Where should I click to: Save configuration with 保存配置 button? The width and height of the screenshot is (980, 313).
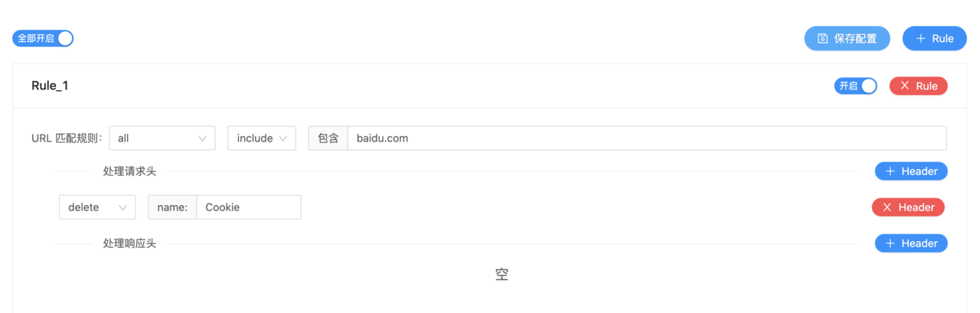(847, 38)
